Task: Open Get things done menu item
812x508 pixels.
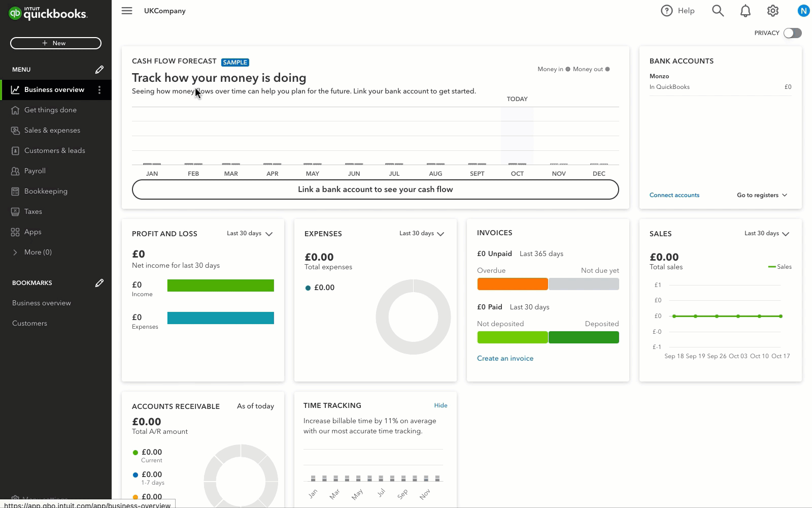Action: (56, 110)
